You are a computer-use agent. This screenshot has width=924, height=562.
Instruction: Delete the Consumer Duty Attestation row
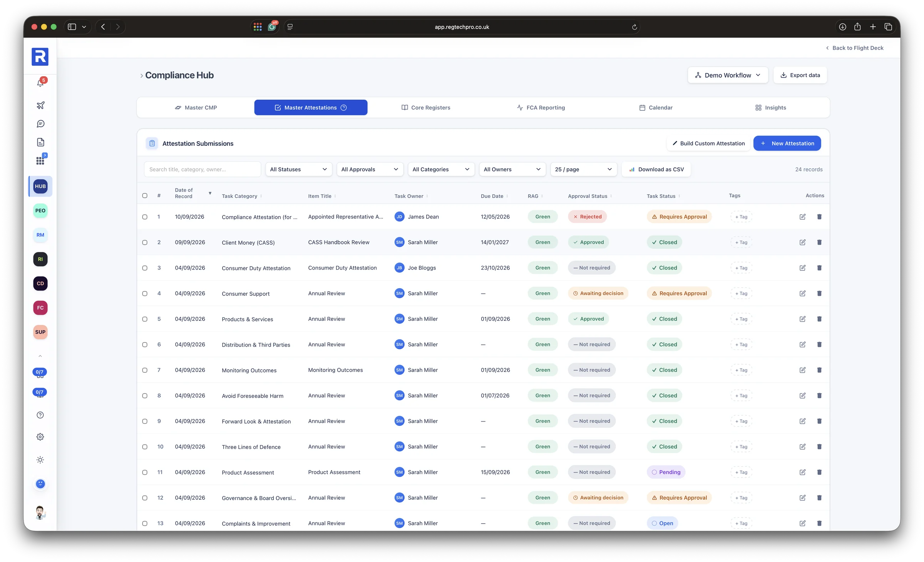(x=819, y=268)
